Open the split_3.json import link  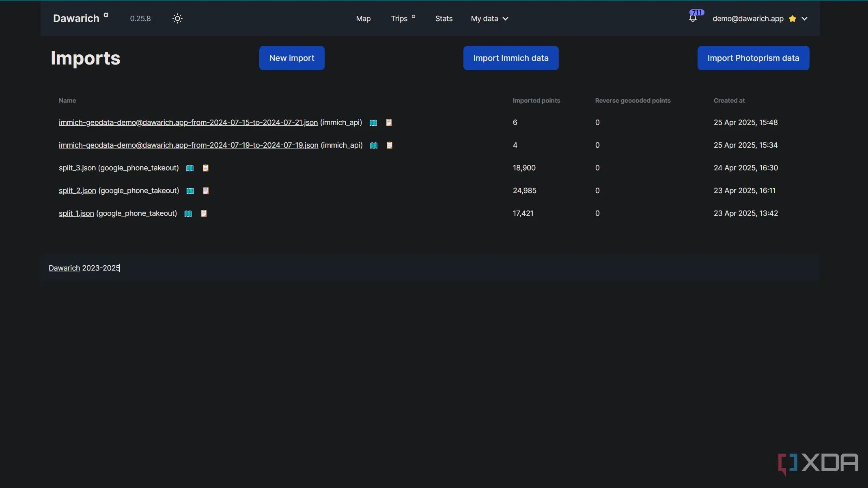click(x=77, y=168)
